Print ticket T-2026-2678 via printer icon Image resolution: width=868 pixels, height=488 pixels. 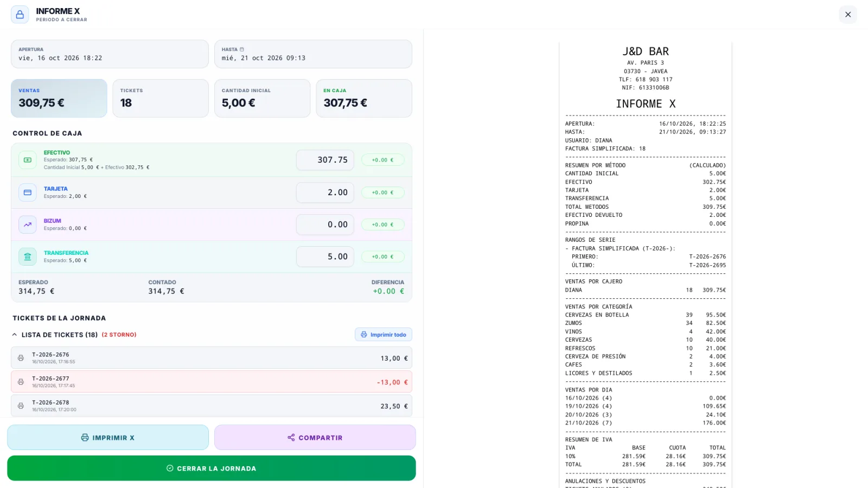tap(21, 406)
